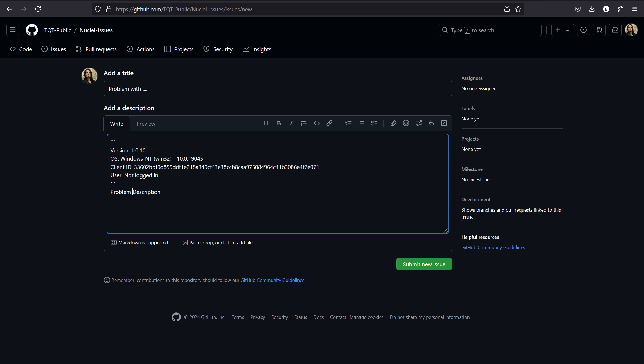Click footer Manage cookies
Image resolution: width=644 pixels, height=364 pixels.
[x=366, y=317]
